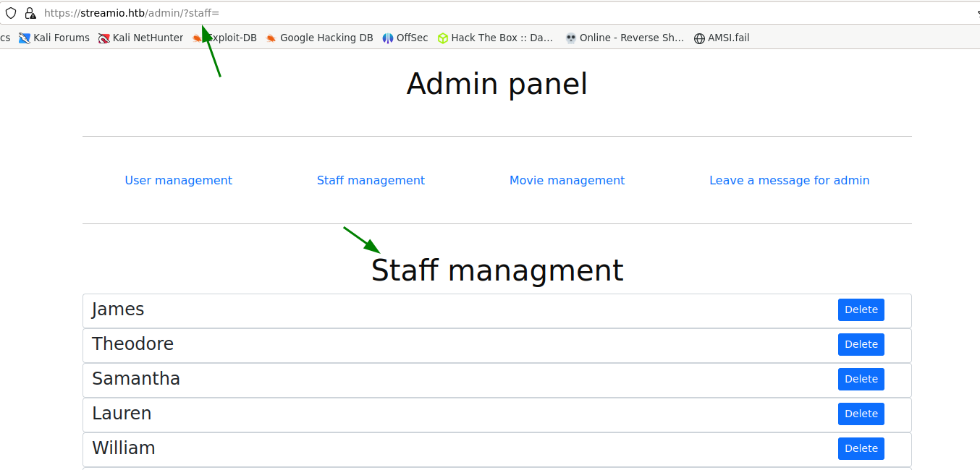Open the OffSec bookmark
Viewport: 980px width, 470px height.
[x=405, y=38]
